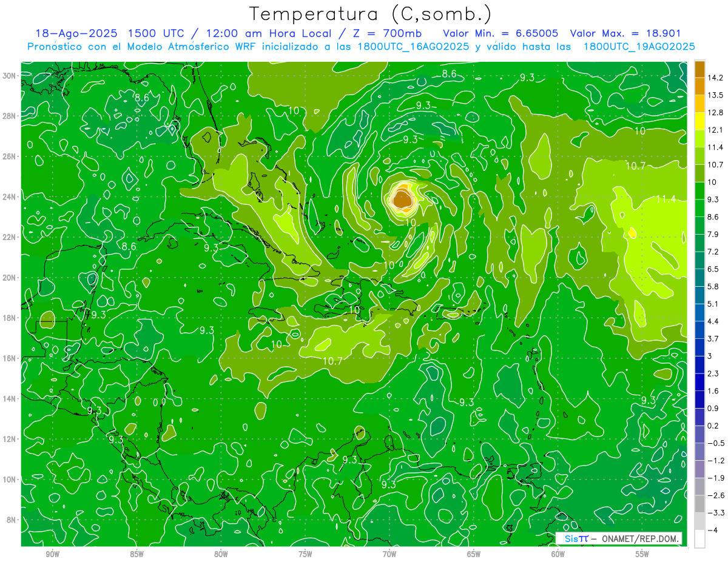Click the 75W longitude axis label
Viewport: 728px width, 562px height.
(x=305, y=555)
